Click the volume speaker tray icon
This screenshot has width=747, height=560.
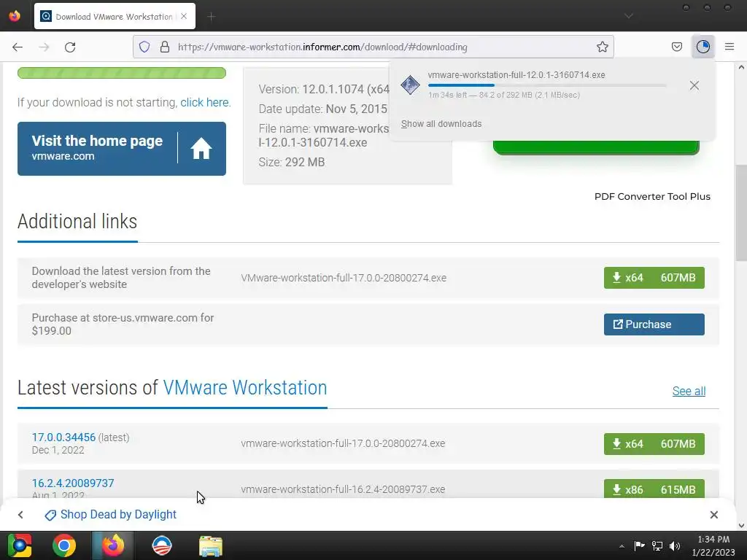(x=675, y=545)
